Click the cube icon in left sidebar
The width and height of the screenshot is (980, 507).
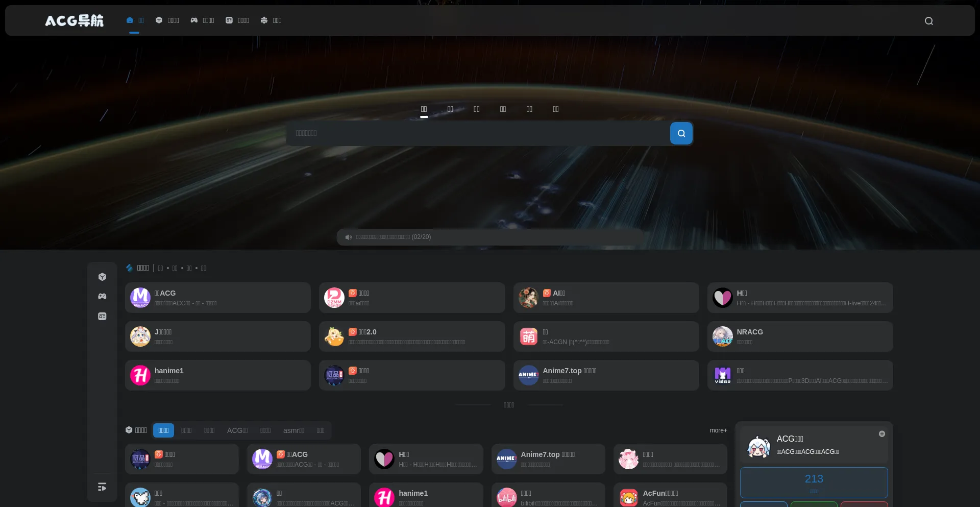point(102,277)
